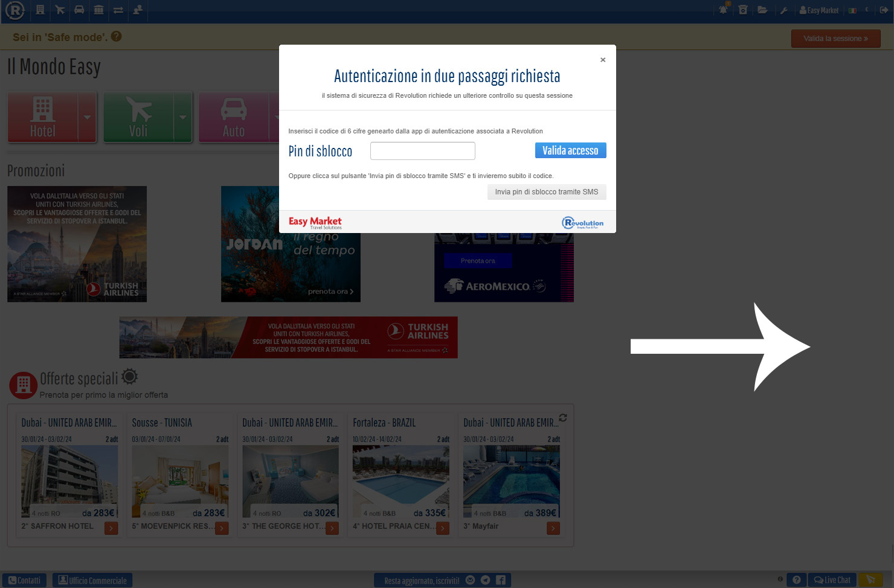
Task: Click the Valida accesso button
Action: point(570,150)
